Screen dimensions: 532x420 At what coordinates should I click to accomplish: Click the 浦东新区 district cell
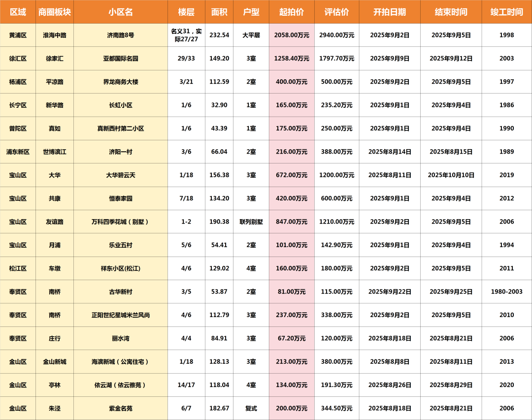tap(18, 152)
